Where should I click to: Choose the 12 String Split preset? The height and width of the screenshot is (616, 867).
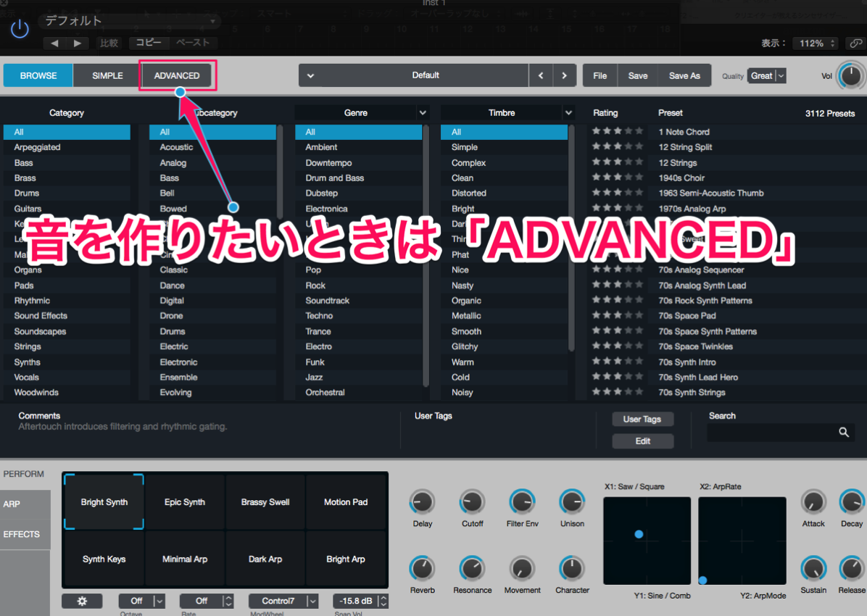point(685,147)
